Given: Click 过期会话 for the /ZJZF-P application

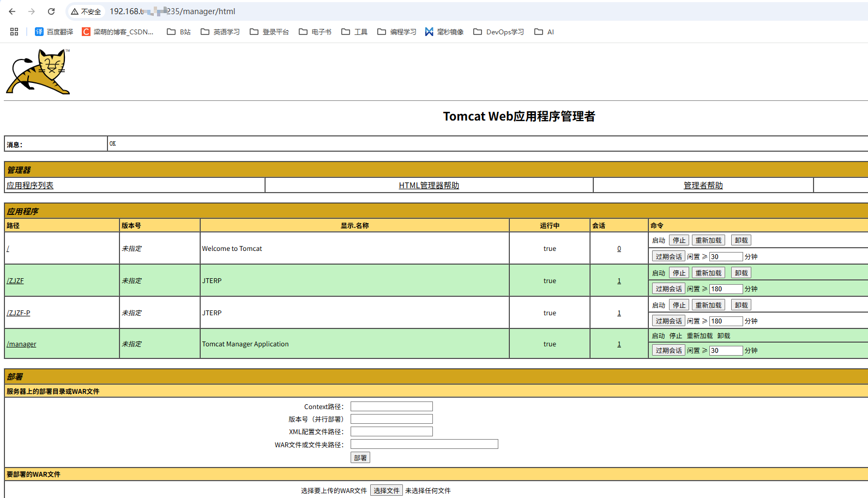Looking at the screenshot, I should (668, 321).
